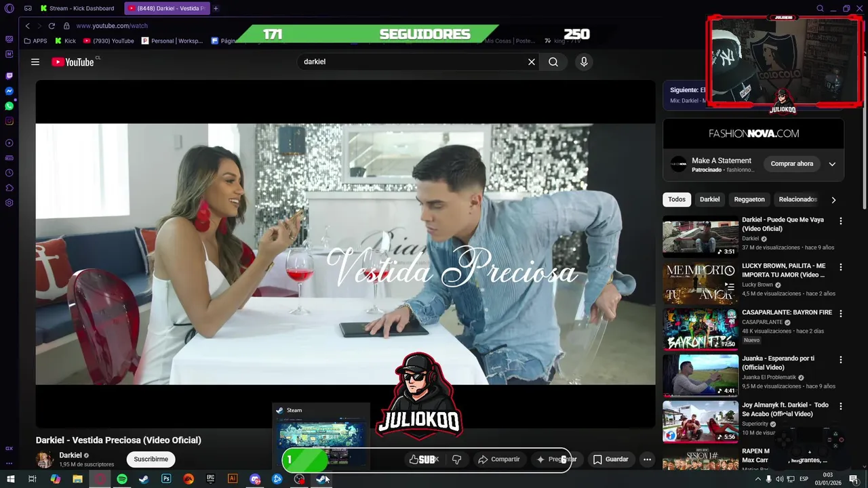868x488 pixels.
Task: Dislike the video with thumbs-down button
Action: [x=456, y=459]
